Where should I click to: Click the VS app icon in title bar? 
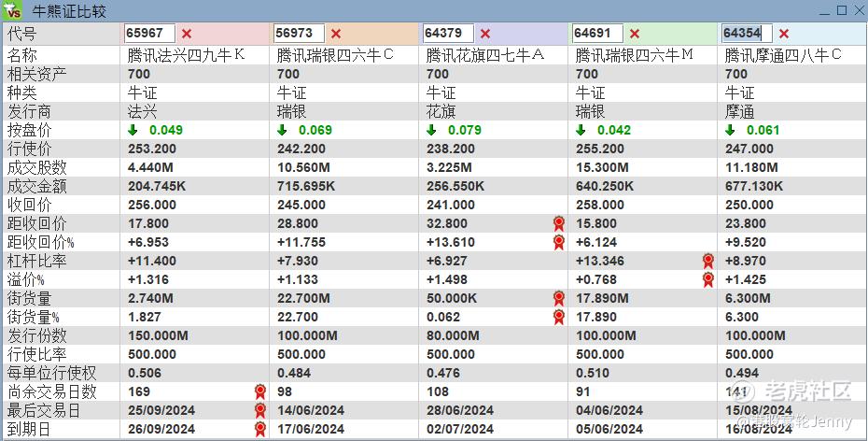pyautogui.click(x=12, y=10)
